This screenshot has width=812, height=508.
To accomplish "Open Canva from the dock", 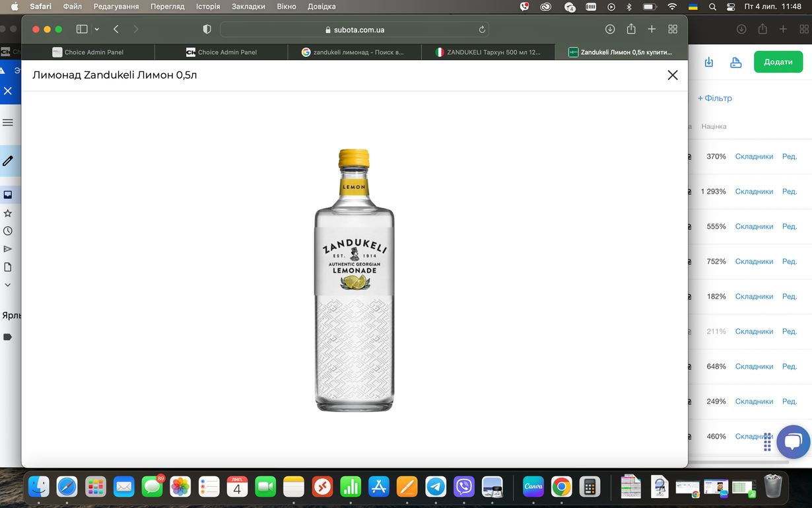I will [533, 487].
